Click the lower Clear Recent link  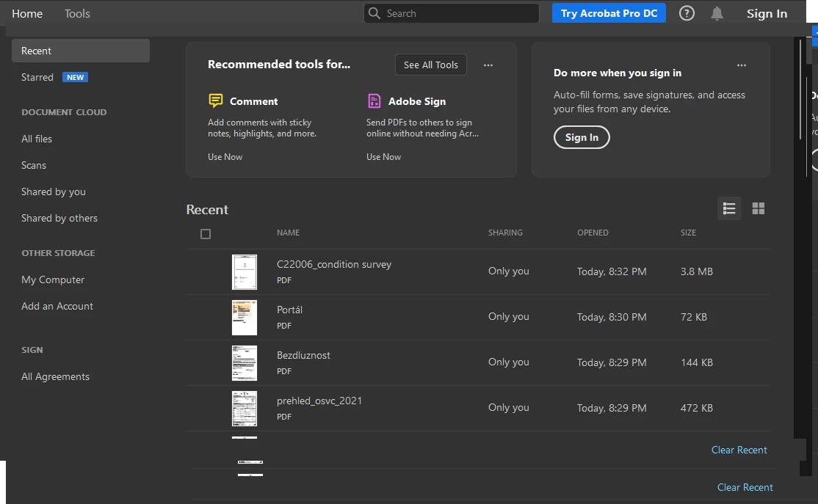745,487
